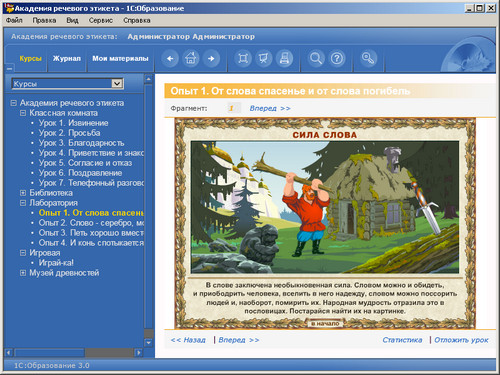Select Урок 1. Извинение

[73, 123]
